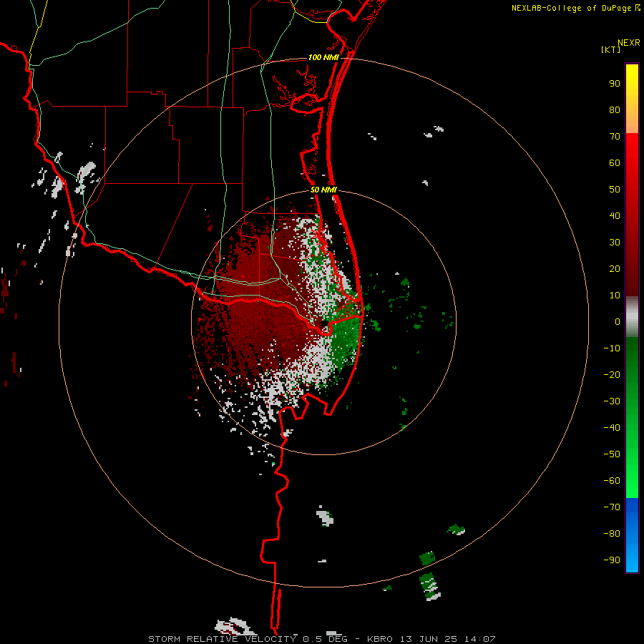Click the 30 value on velocity scale
The width and height of the screenshot is (644, 644).
pyautogui.click(x=615, y=243)
